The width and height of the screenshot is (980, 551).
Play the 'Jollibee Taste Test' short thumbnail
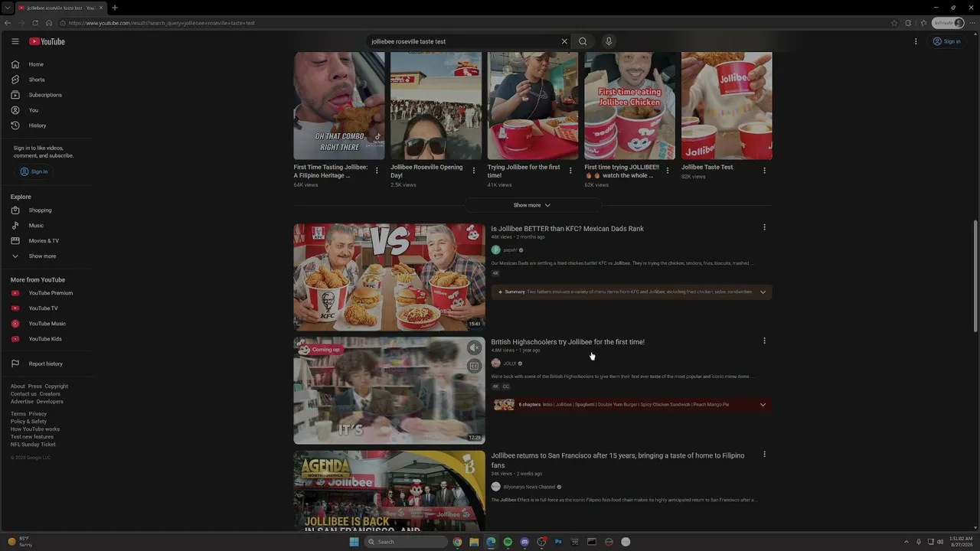(x=727, y=106)
